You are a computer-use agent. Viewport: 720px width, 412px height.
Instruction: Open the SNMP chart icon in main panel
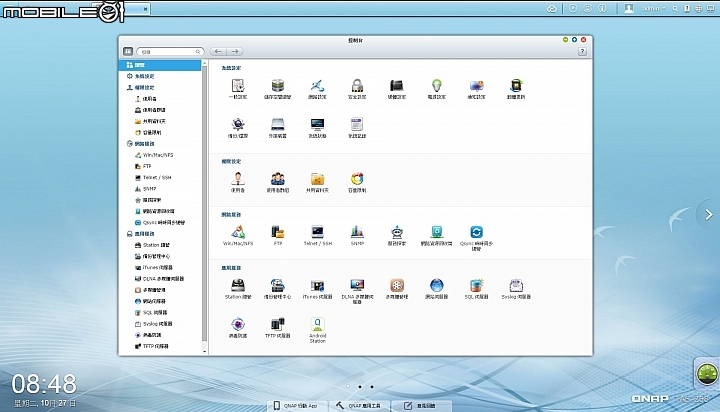(357, 232)
